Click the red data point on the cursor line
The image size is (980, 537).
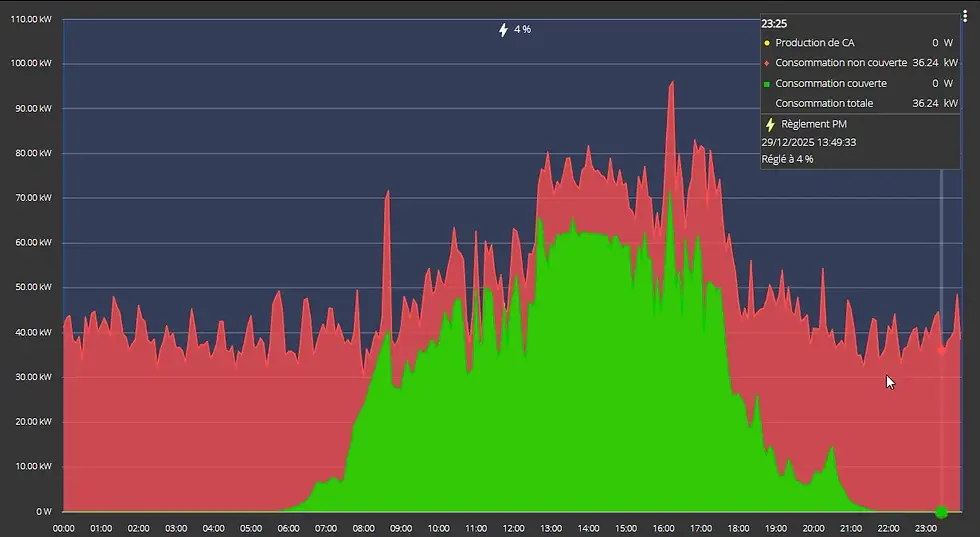pos(941,351)
